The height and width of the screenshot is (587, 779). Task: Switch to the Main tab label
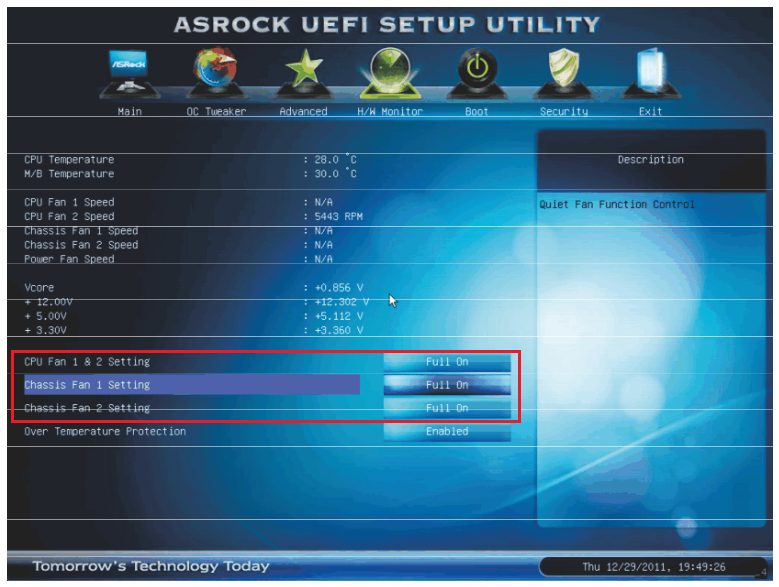pyautogui.click(x=130, y=112)
